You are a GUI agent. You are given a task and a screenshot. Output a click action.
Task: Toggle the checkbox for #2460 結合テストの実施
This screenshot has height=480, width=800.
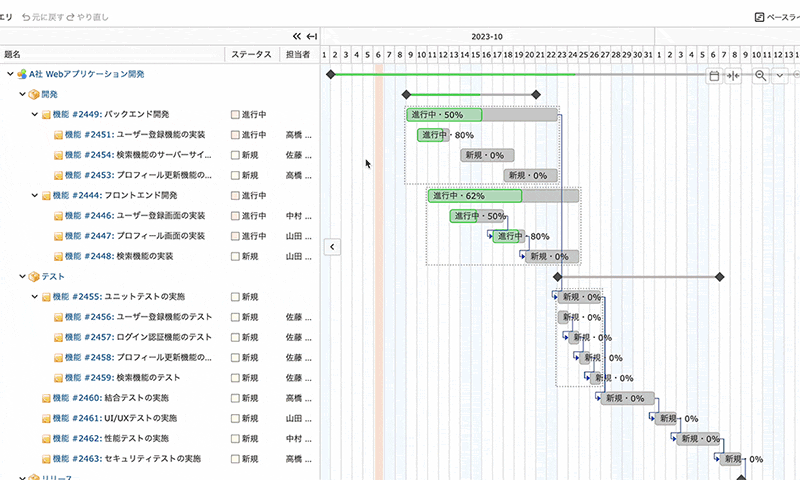click(235, 398)
